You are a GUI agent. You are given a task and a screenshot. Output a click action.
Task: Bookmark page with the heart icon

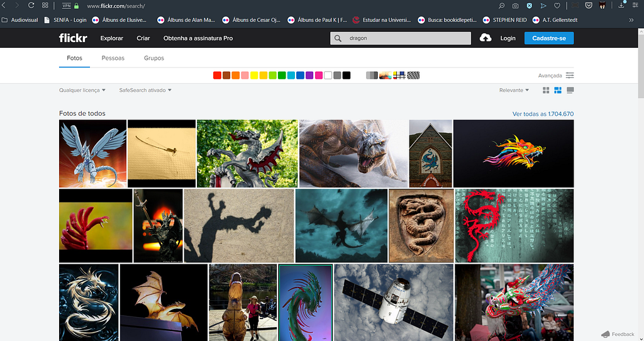[x=557, y=6]
